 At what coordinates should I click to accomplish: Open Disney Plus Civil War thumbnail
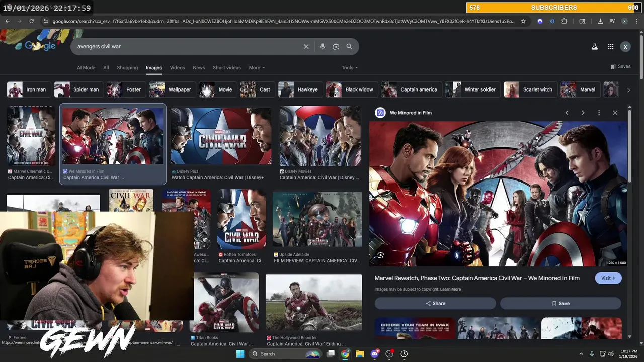coord(221,136)
